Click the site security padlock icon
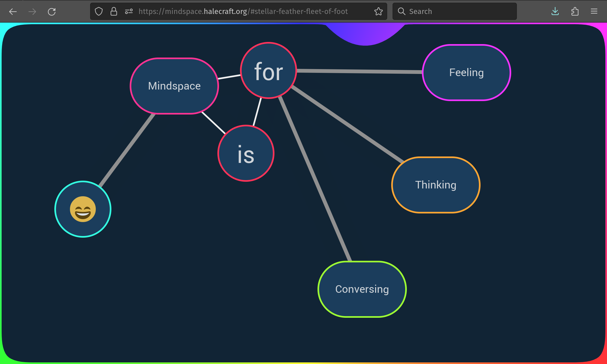 click(x=114, y=12)
